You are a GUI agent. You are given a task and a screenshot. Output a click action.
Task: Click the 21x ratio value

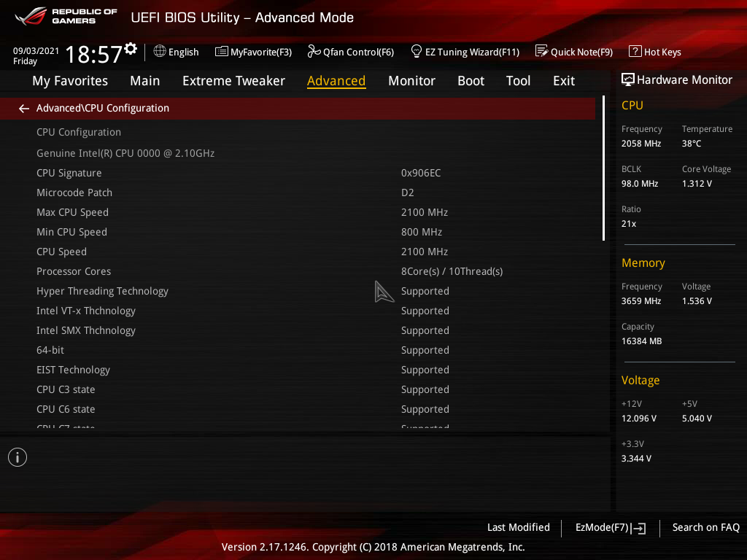(628, 224)
